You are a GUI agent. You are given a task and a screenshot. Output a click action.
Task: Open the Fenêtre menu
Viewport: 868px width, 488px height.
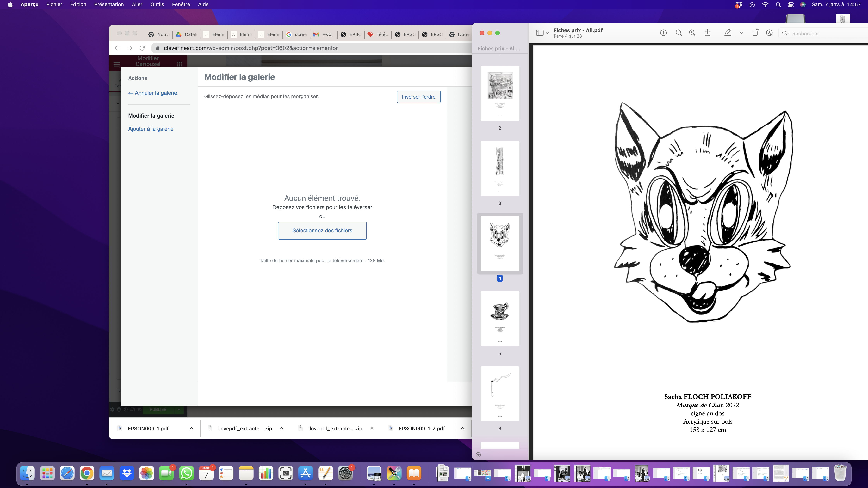[181, 4]
